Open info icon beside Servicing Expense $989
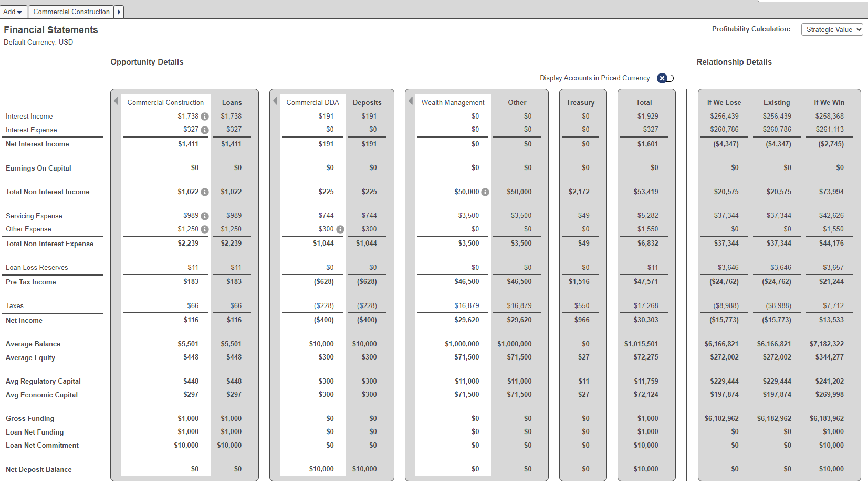This screenshot has height=486, width=868. coord(205,216)
